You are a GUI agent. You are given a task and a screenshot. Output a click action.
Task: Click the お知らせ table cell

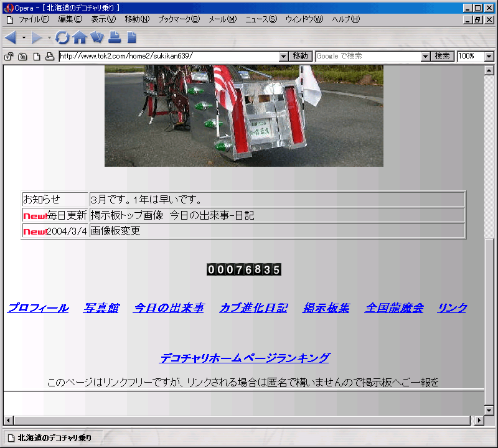[55, 199]
